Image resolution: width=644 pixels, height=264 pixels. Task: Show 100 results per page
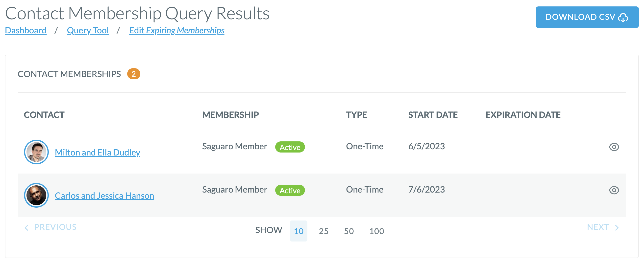pyautogui.click(x=377, y=231)
